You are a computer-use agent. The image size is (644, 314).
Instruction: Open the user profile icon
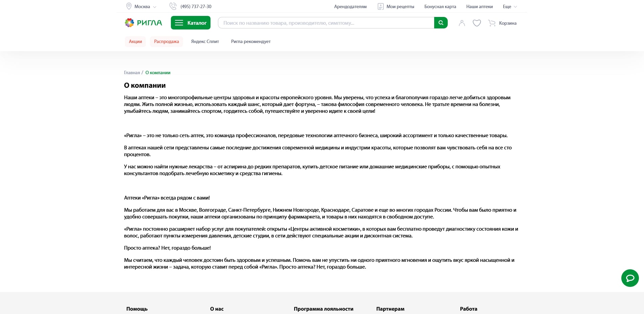462,23
